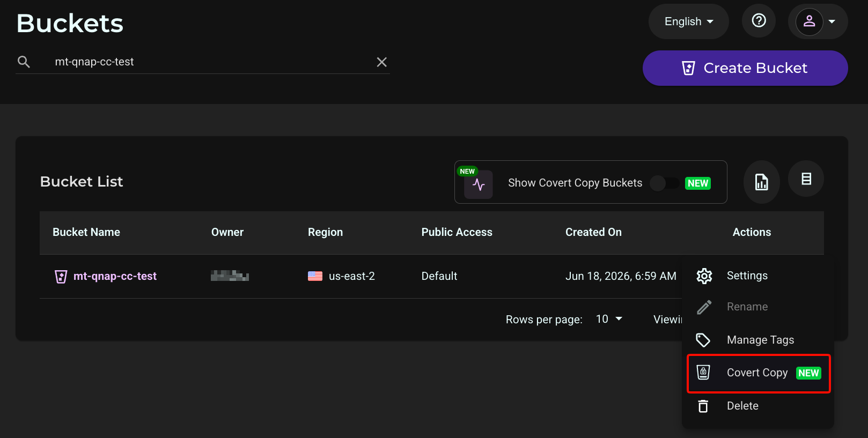Click the Rename pencil icon
This screenshot has height=438, width=868.
pos(704,307)
